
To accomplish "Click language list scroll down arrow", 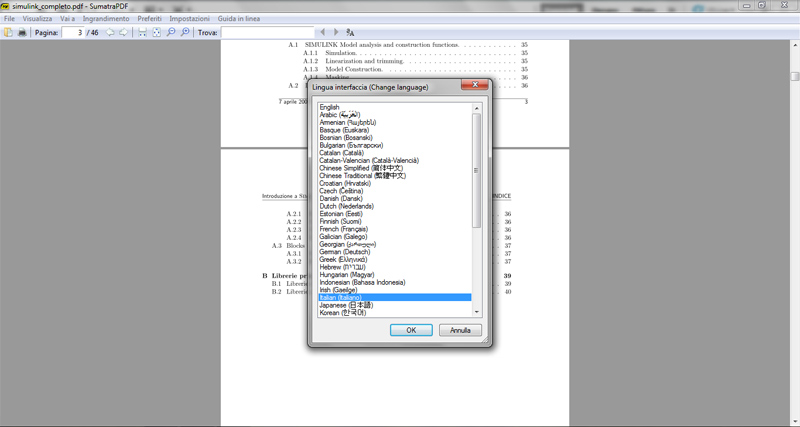I will [x=477, y=312].
